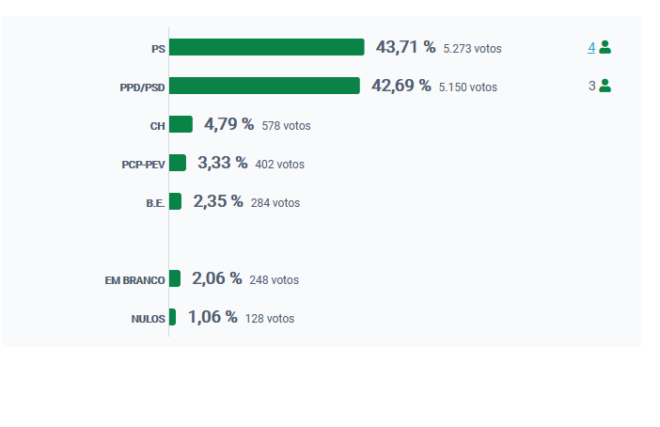The width and height of the screenshot is (660, 427).
Task: Click the PCP-PEV party label
Action: pos(143,165)
